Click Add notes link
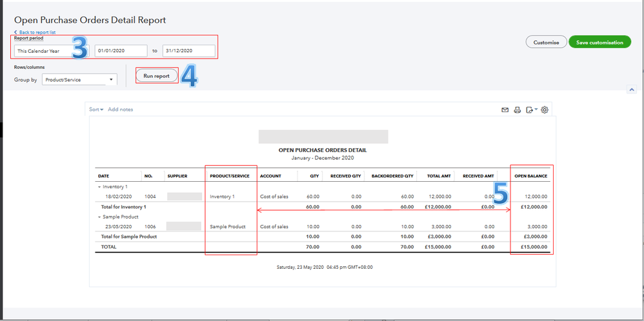This screenshot has width=644, height=321. (120, 110)
